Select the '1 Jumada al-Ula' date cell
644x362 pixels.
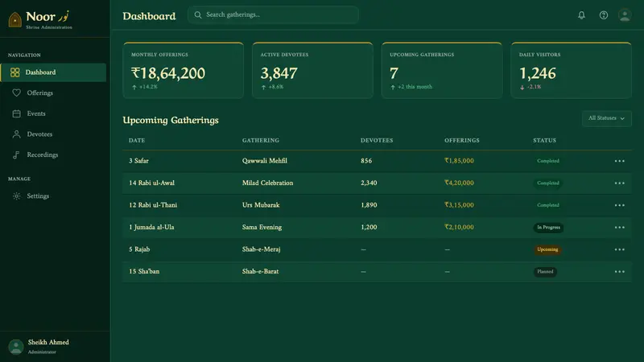[151, 228]
